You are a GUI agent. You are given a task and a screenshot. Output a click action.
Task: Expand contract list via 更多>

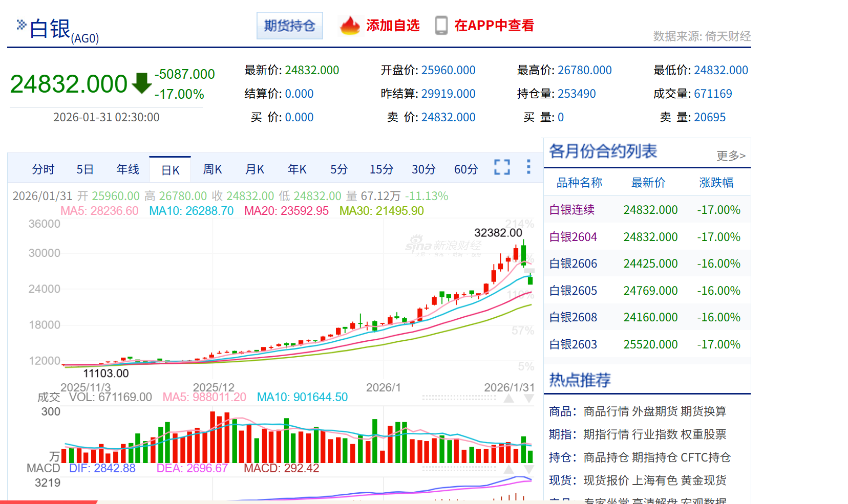pos(731,156)
